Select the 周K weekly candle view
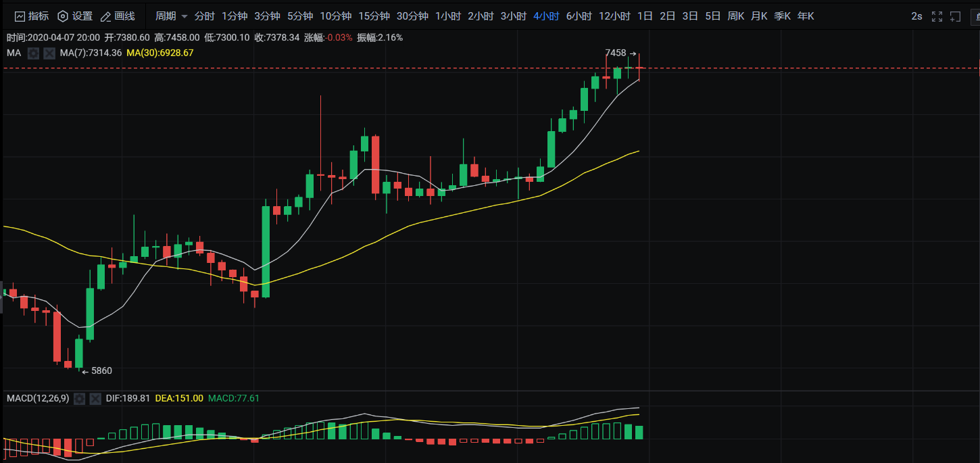This screenshot has width=980, height=463. click(736, 16)
